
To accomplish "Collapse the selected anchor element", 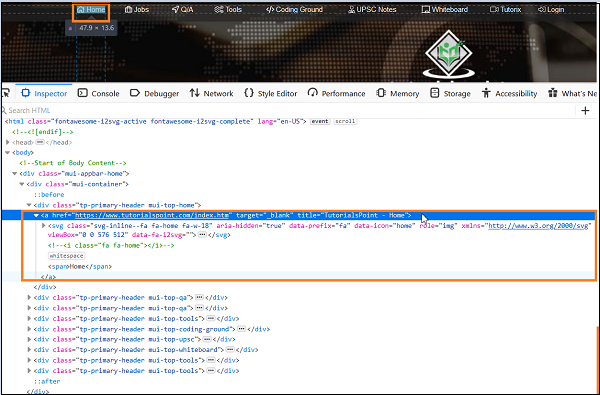I will [x=36, y=215].
